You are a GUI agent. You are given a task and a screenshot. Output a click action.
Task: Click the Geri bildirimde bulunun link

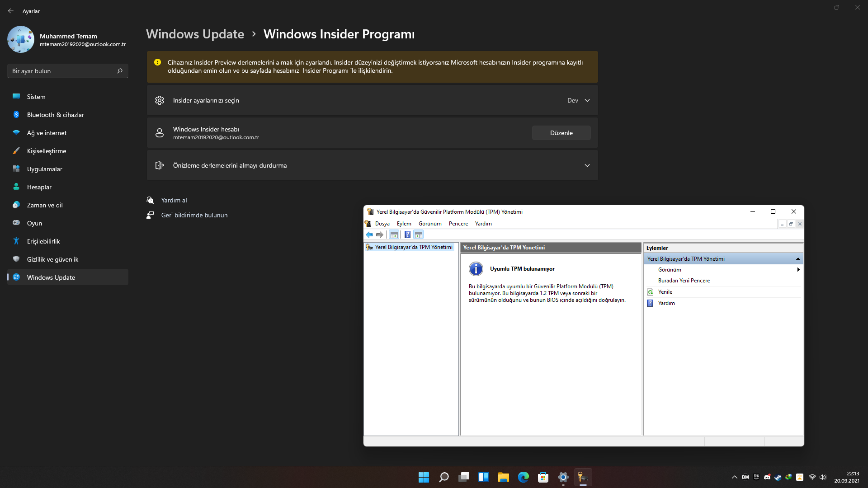194,215
